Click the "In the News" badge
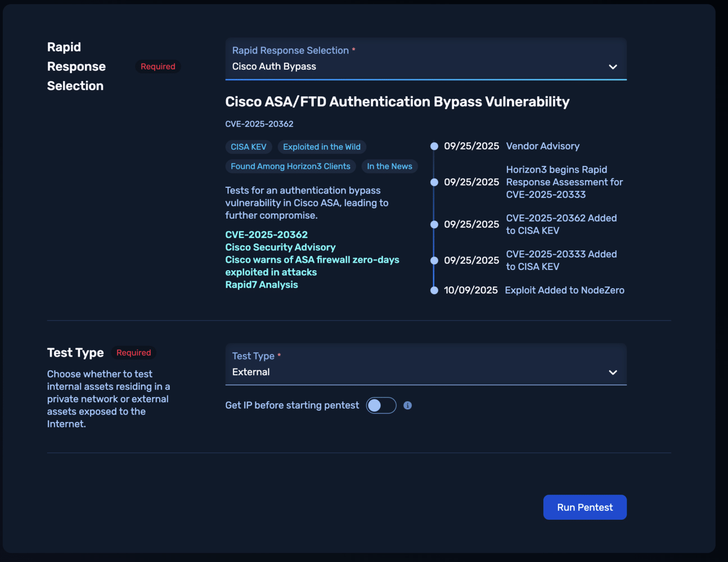Screen dimensions: 728x562 pyautogui.click(x=389, y=166)
